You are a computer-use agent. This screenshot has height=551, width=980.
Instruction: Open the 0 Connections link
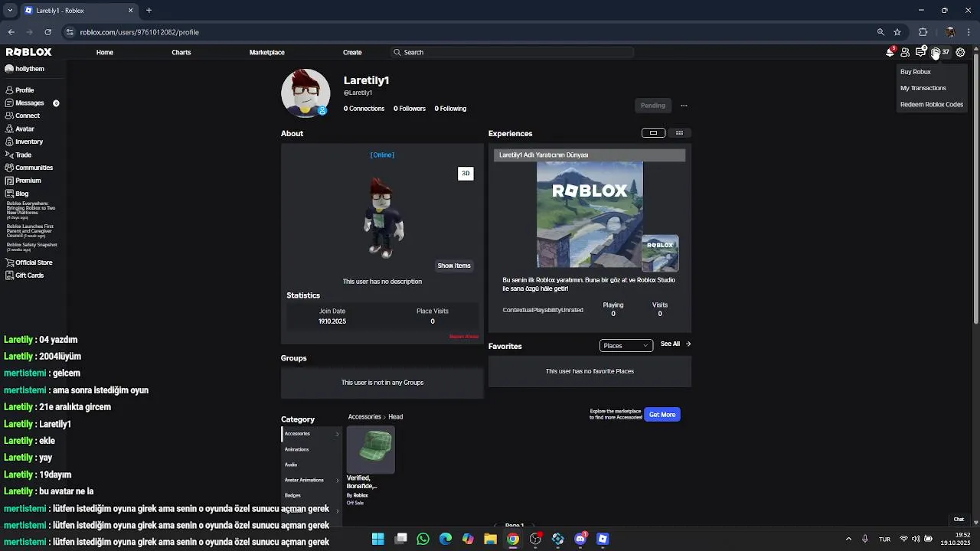click(x=364, y=109)
